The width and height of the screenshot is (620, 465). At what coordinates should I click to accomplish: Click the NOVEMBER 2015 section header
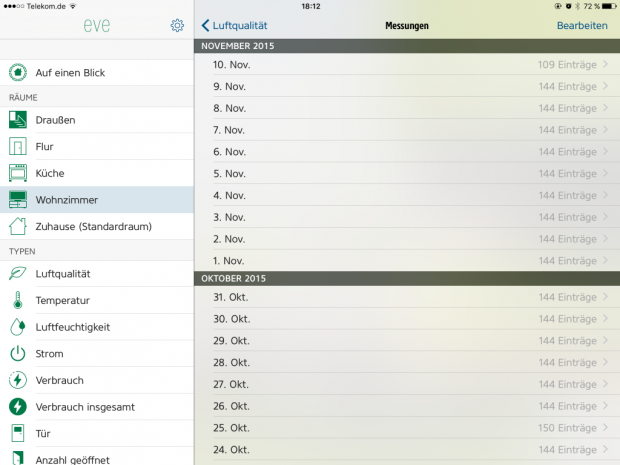pyautogui.click(x=407, y=46)
